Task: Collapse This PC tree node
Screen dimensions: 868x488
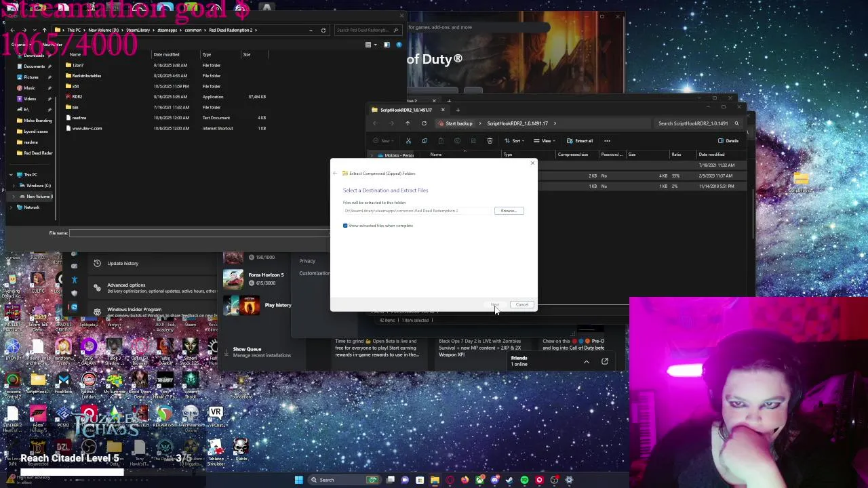Action: 11,175
